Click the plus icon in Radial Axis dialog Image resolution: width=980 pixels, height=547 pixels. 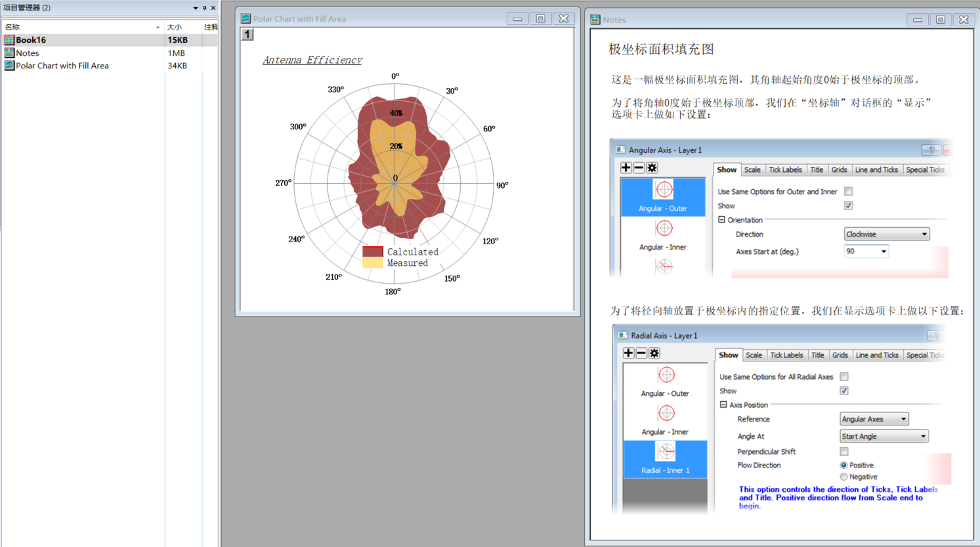(x=628, y=353)
